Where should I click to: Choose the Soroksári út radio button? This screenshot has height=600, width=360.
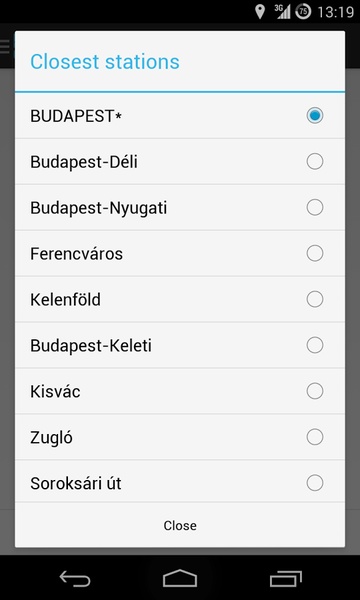point(314,483)
